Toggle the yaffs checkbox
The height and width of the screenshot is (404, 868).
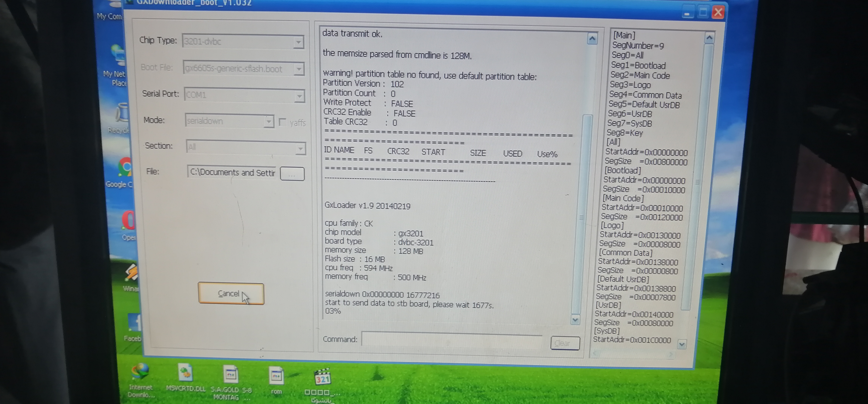click(282, 122)
